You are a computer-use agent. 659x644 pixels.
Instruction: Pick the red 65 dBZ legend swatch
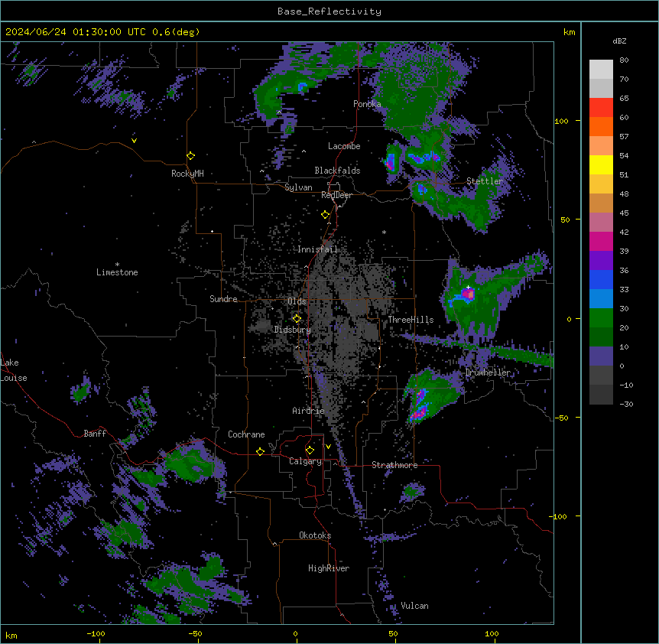coord(601,108)
